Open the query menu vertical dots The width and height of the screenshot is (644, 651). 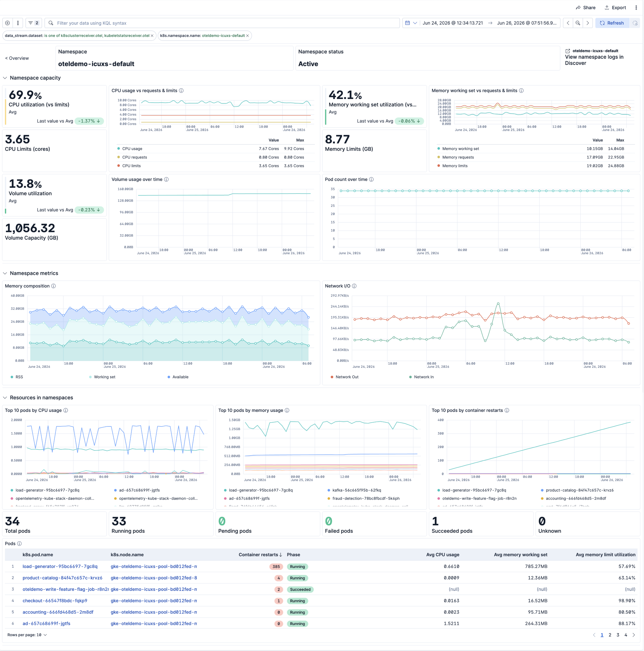18,23
